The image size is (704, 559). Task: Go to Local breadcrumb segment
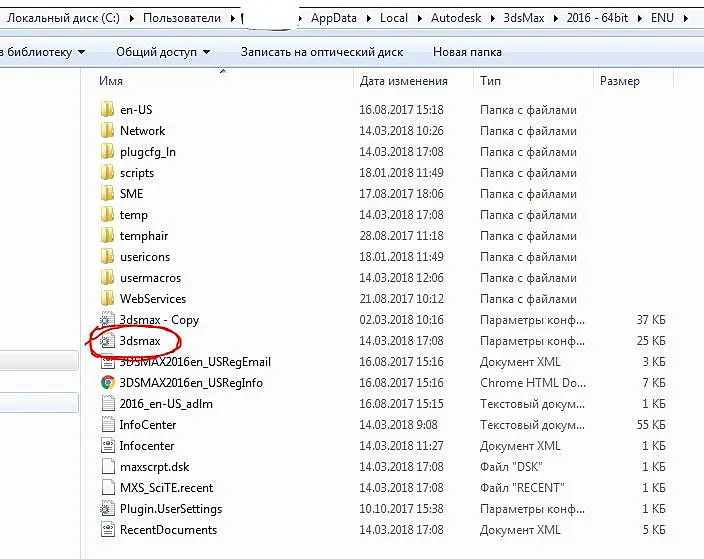[x=394, y=18]
